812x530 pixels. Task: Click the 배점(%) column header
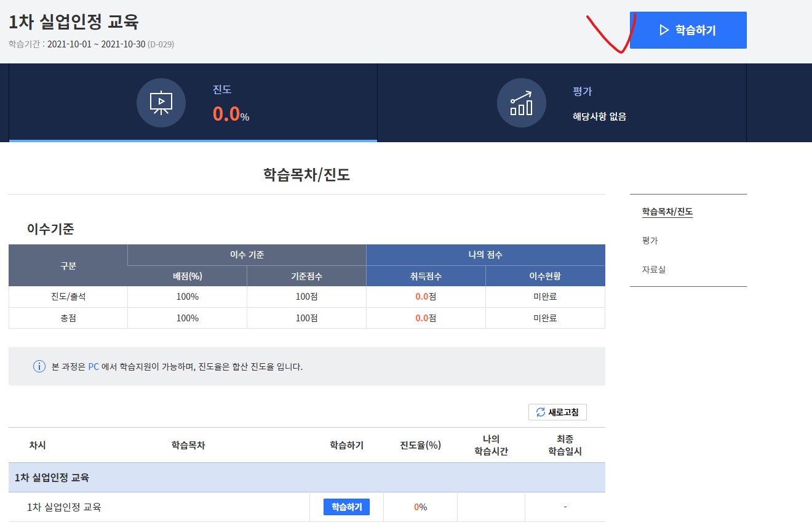tap(187, 276)
